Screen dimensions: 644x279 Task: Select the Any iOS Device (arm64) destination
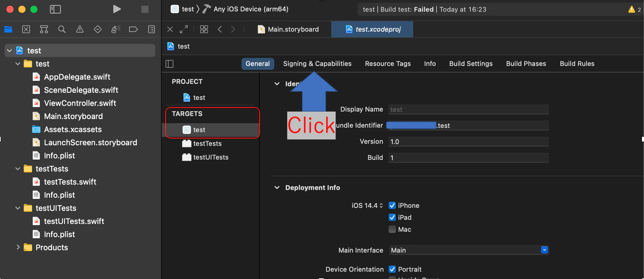click(x=245, y=9)
